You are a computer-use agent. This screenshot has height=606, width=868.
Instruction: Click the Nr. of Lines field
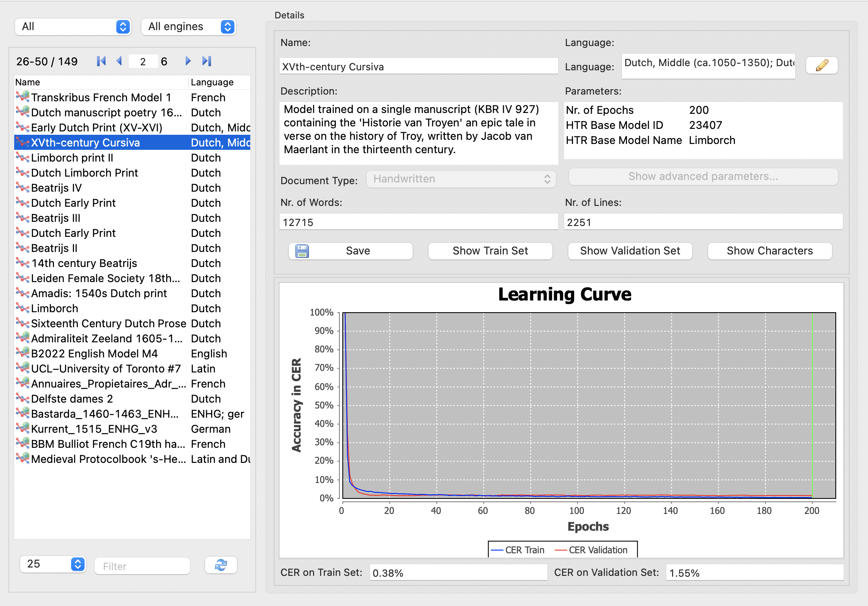point(703,222)
